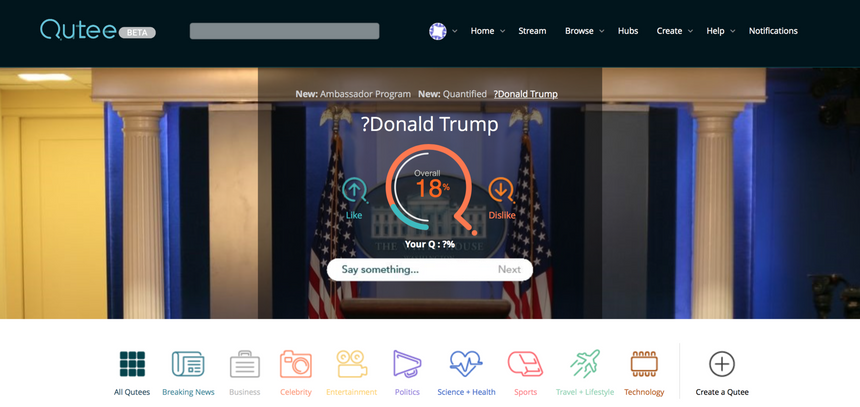Click the Breaking News label

188,392
